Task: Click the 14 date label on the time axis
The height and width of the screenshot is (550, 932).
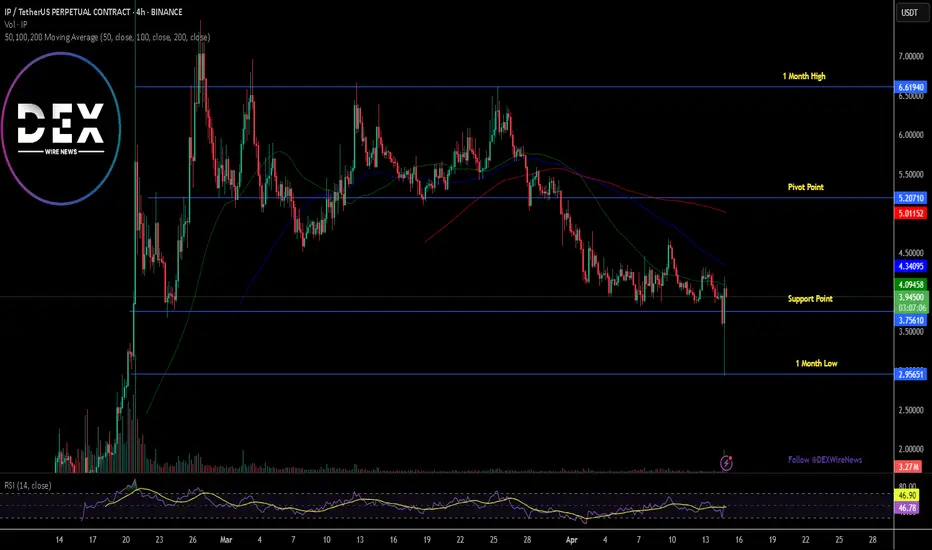Action: pyautogui.click(x=59, y=540)
